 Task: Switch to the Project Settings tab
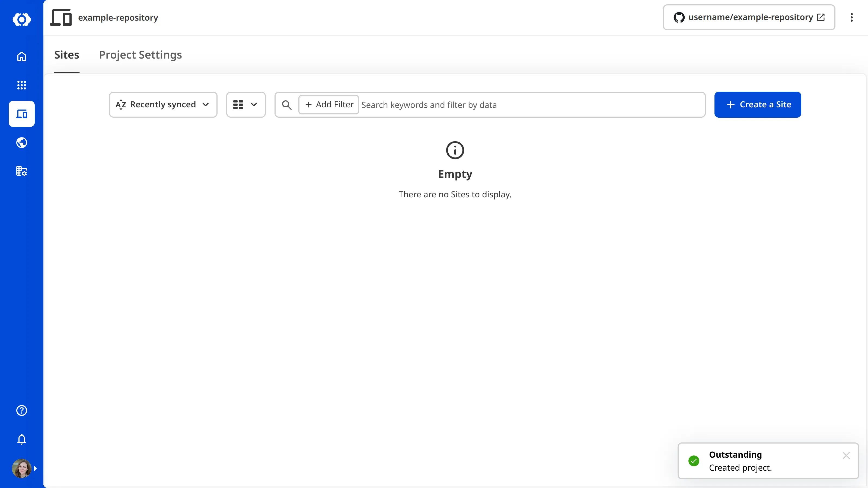(x=141, y=54)
